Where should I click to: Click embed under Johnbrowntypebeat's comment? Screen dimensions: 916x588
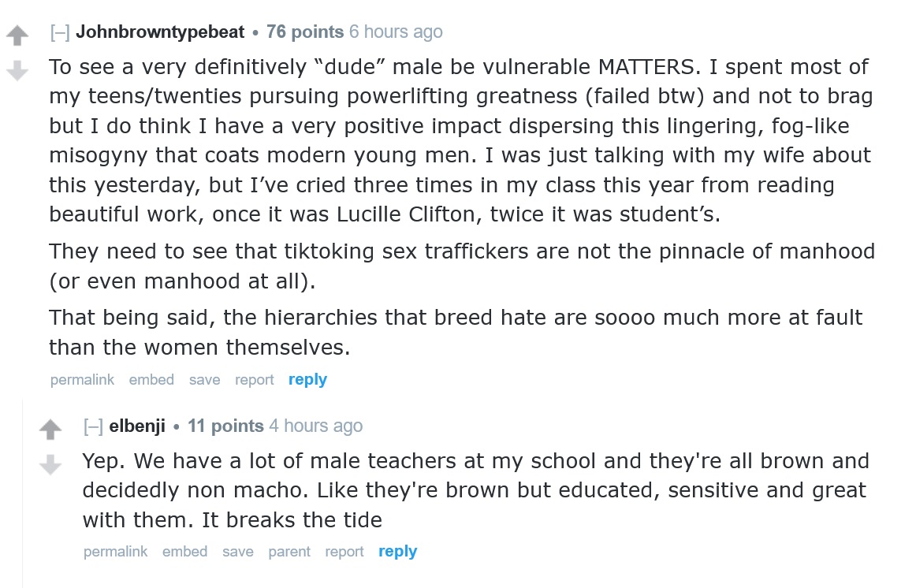point(151,380)
